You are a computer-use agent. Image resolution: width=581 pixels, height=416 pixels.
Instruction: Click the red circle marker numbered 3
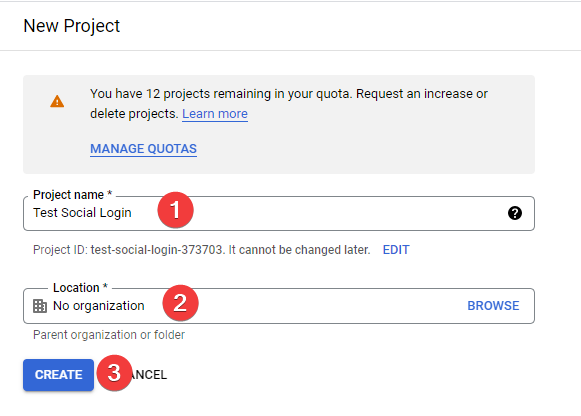point(114,373)
